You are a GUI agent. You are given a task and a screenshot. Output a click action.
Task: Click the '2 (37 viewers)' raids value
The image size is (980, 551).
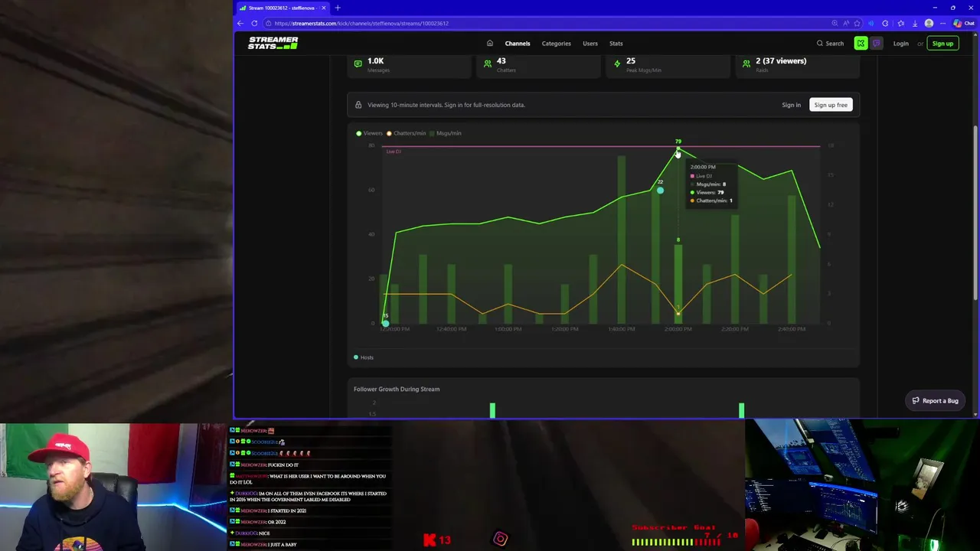[x=781, y=60]
